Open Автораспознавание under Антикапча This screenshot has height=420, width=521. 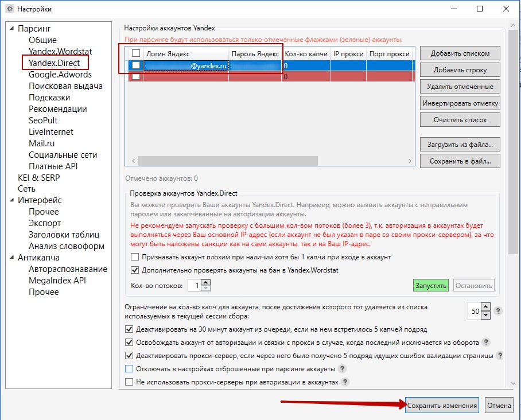pos(68,269)
